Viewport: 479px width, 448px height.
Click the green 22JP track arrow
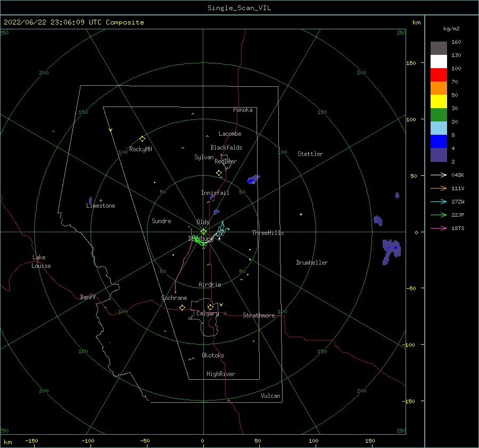439,215
